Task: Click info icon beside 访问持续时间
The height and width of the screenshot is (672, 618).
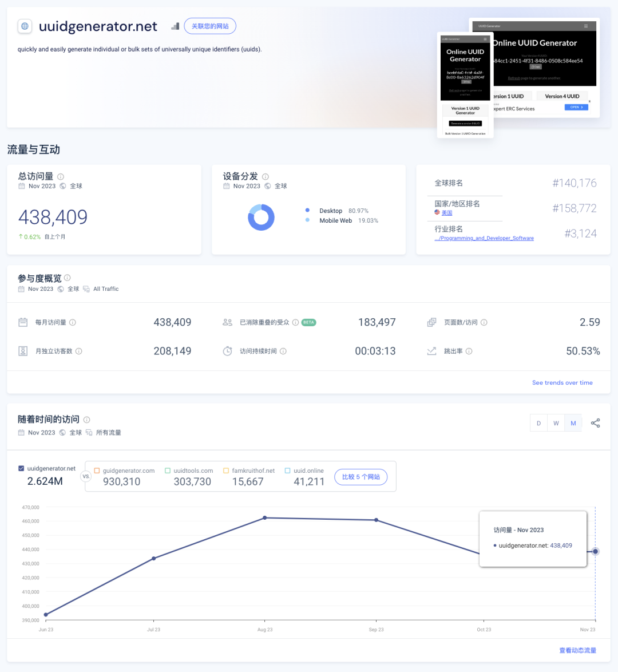Action: pos(283,351)
